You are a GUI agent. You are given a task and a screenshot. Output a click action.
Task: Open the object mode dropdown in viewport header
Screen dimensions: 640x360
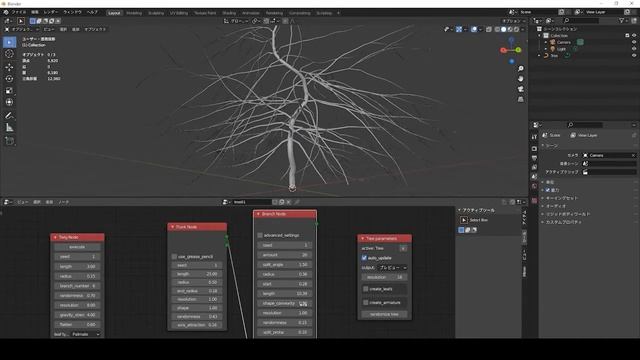22,29
